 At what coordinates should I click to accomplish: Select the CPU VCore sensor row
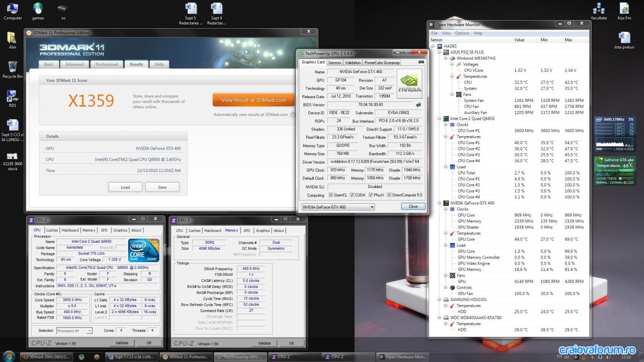(509, 70)
